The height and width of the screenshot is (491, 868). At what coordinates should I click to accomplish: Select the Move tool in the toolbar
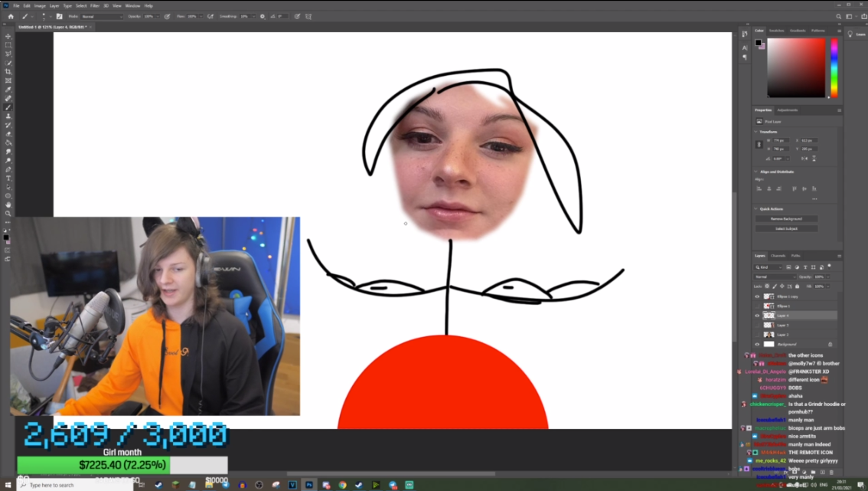(8, 36)
